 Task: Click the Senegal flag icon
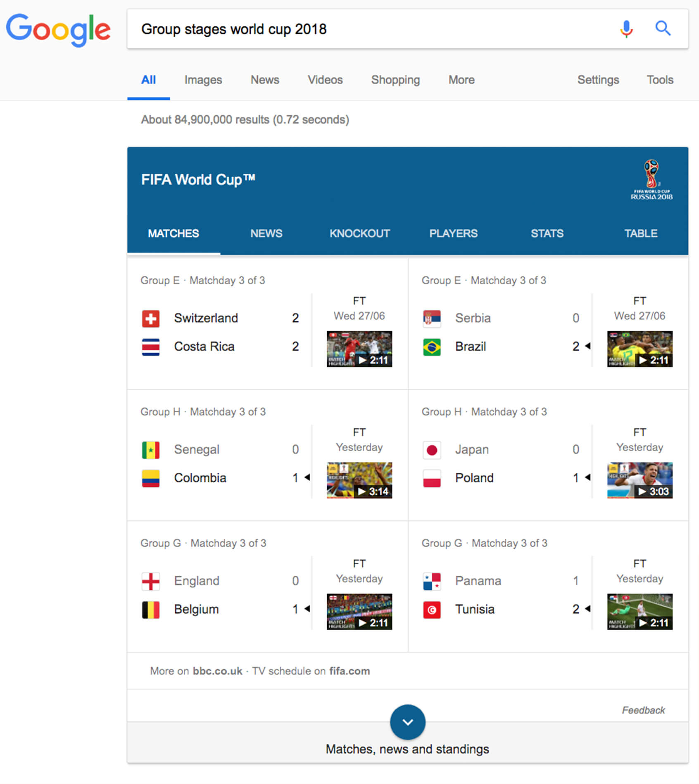(151, 450)
